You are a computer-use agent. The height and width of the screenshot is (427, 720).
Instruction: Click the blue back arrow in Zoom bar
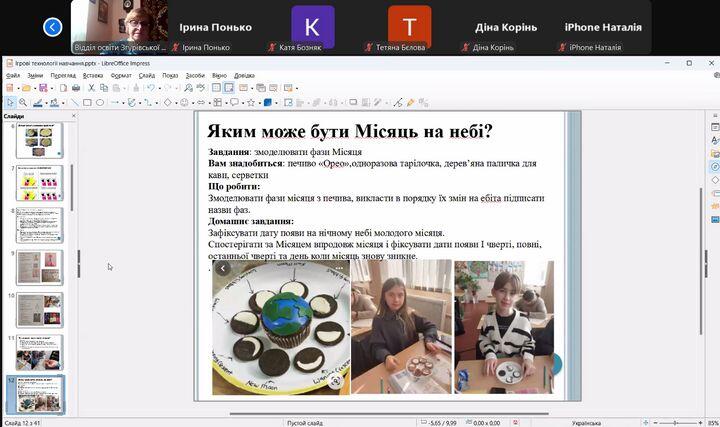(52, 27)
